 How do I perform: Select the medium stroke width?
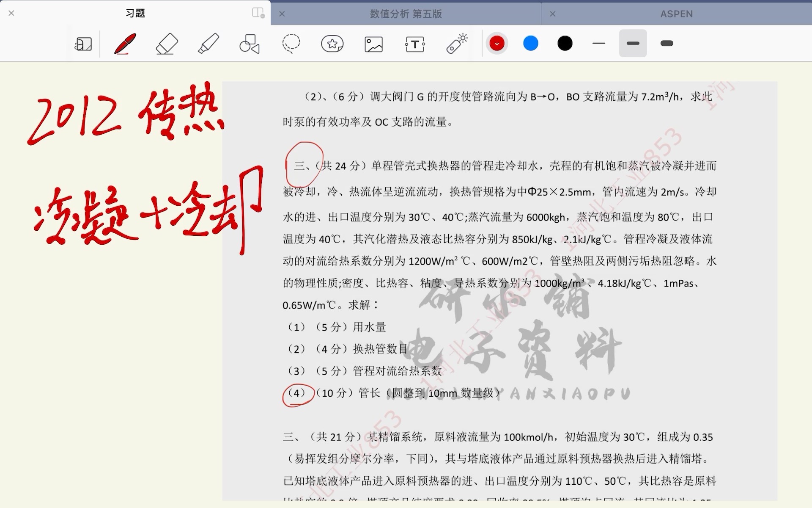(x=633, y=43)
